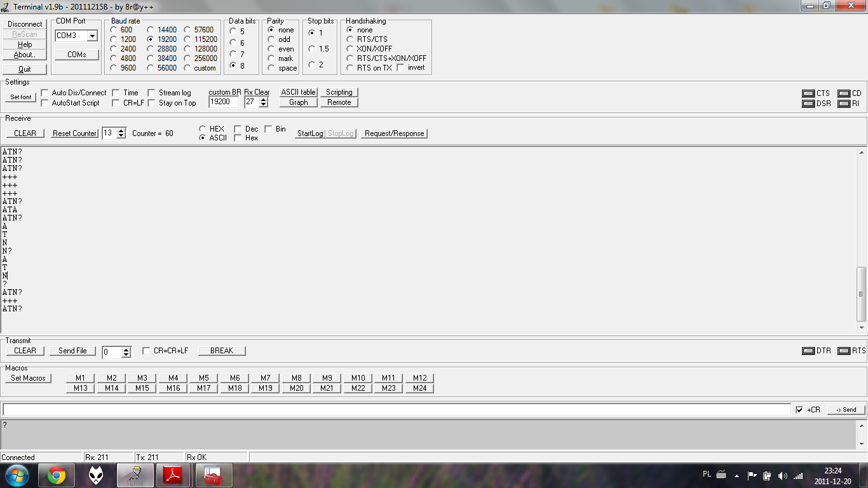Click the Receive window vertical scrollbar
Viewport: 868px width, 488px height.
[862, 240]
